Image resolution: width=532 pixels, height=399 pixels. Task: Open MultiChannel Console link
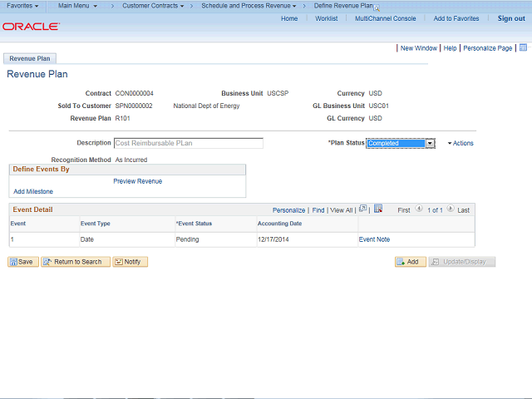[386, 18]
